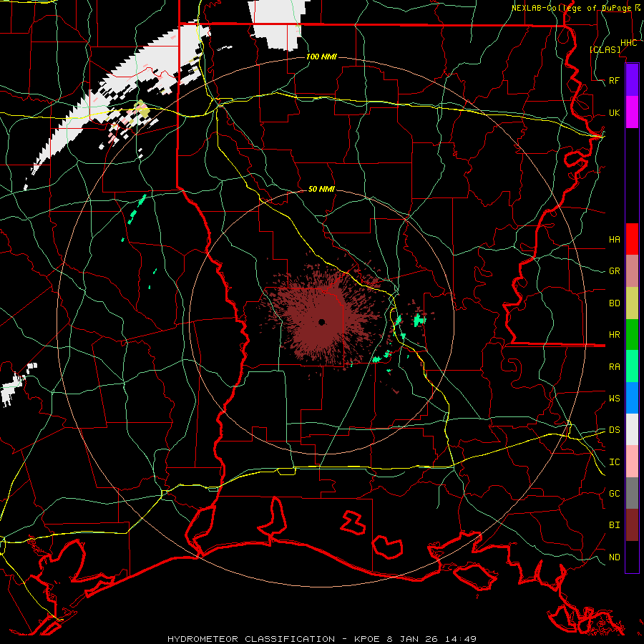Click the RA light green legend swatch
Image resolution: width=644 pixels, height=644 pixels.
point(632,366)
